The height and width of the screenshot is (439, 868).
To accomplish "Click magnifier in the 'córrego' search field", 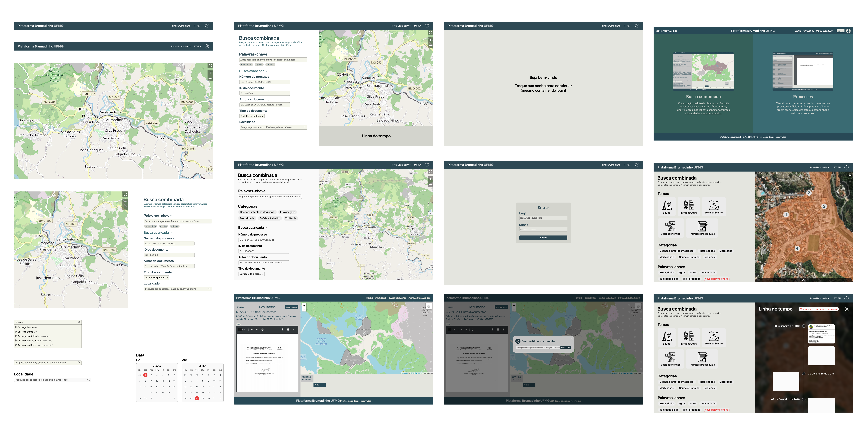I will [x=79, y=322].
